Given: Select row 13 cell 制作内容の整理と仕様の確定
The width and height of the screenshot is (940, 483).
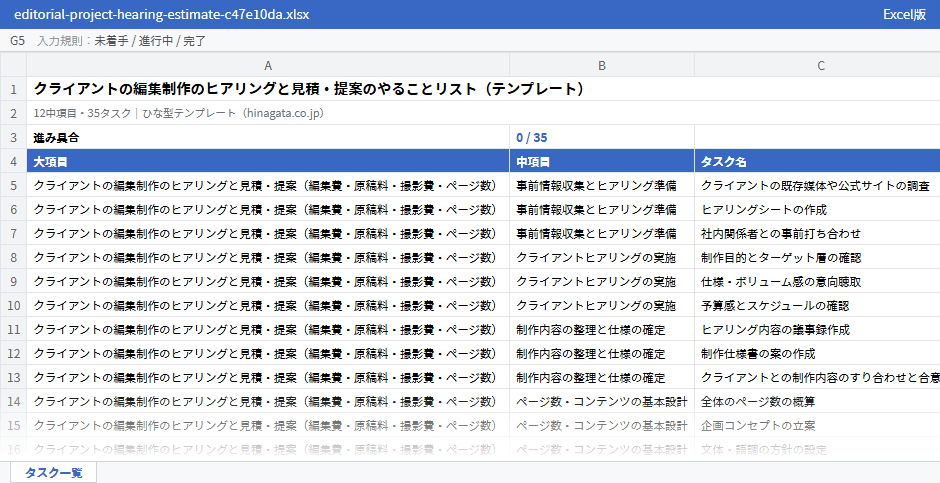Looking at the screenshot, I should (602, 377).
